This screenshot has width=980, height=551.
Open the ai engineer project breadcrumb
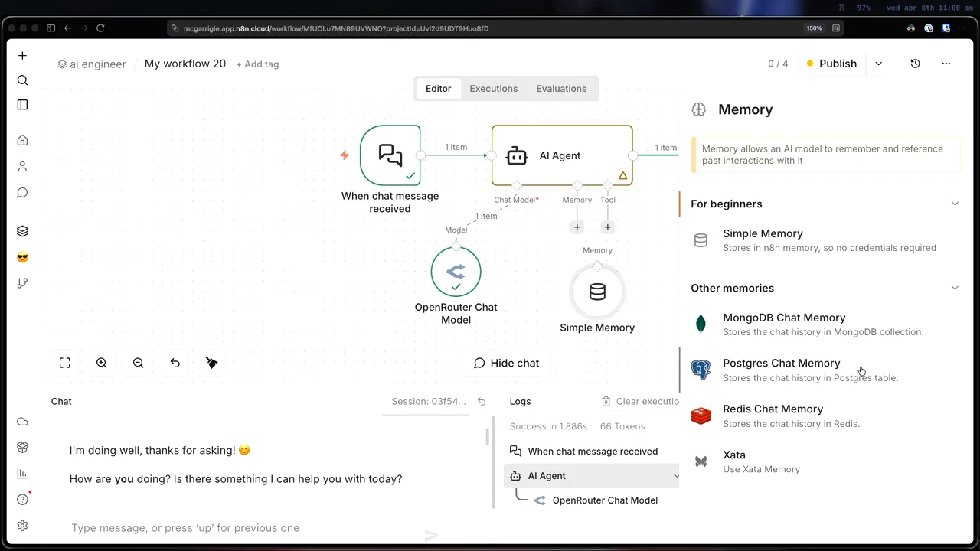[x=92, y=64]
